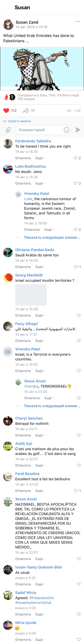This screenshot has height=644, width=84.
Task: Click the share arrow icon on the post
Action: (26, 111)
